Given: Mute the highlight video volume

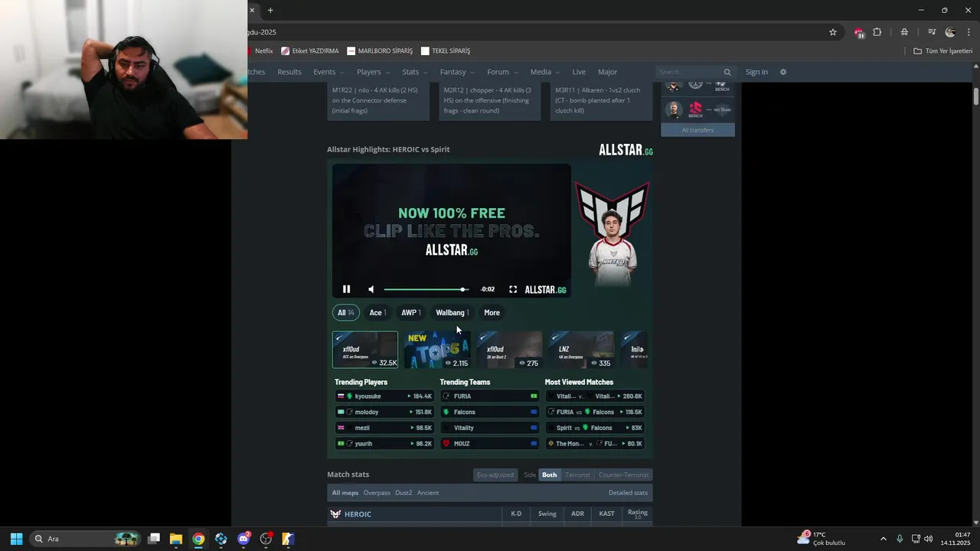Looking at the screenshot, I should [371, 289].
